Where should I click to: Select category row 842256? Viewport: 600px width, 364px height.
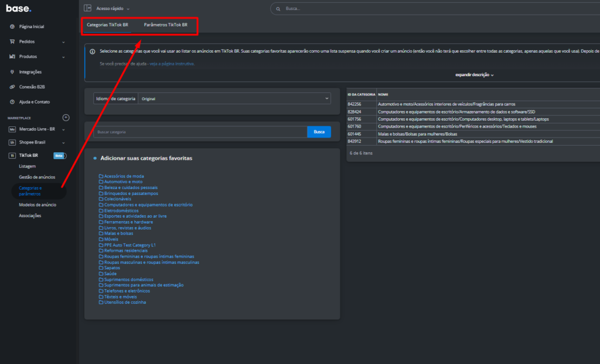click(x=473, y=104)
